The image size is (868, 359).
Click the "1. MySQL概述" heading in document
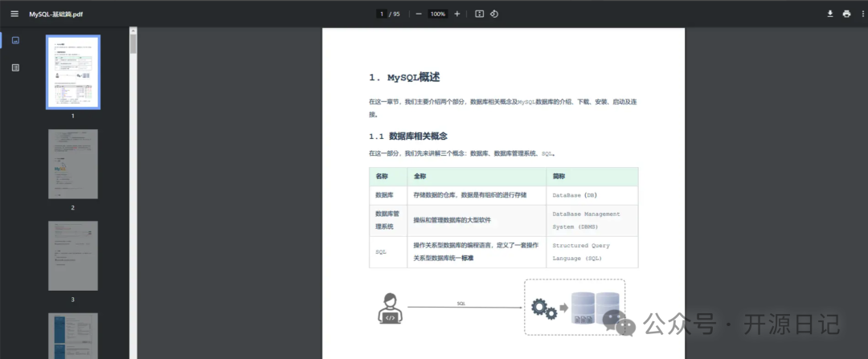[x=404, y=78]
